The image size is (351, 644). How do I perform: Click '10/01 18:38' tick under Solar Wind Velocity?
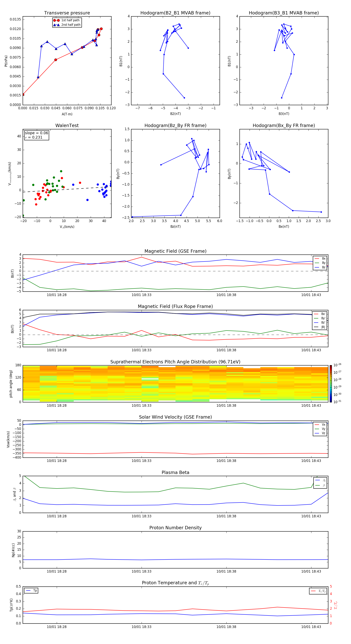[226, 461]
